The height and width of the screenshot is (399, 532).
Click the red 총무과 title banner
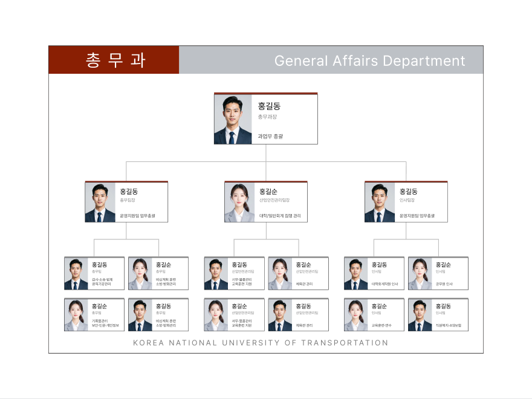[x=114, y=60]
